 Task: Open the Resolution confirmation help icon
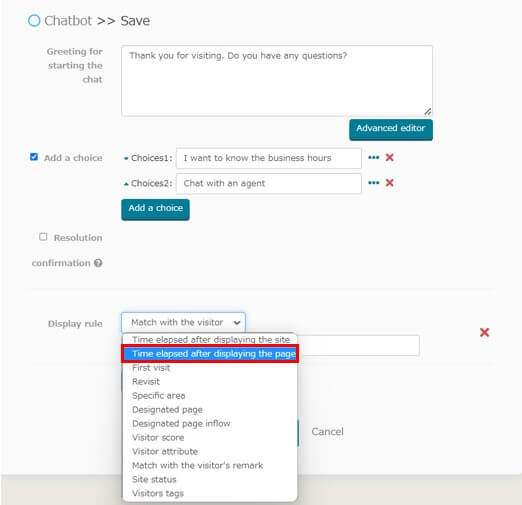(x=98, y=263)
